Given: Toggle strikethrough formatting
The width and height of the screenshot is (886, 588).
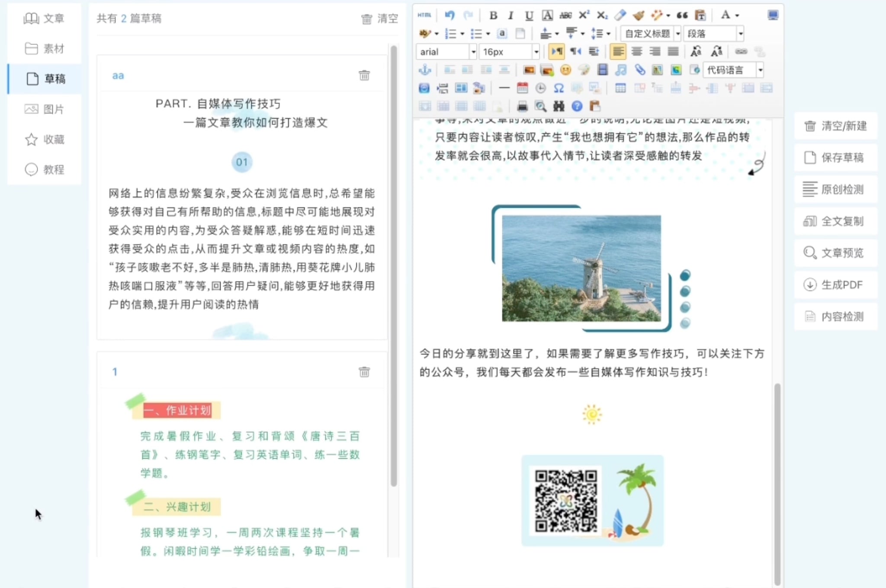Looking at the screenshot, I should coord(565,15).
